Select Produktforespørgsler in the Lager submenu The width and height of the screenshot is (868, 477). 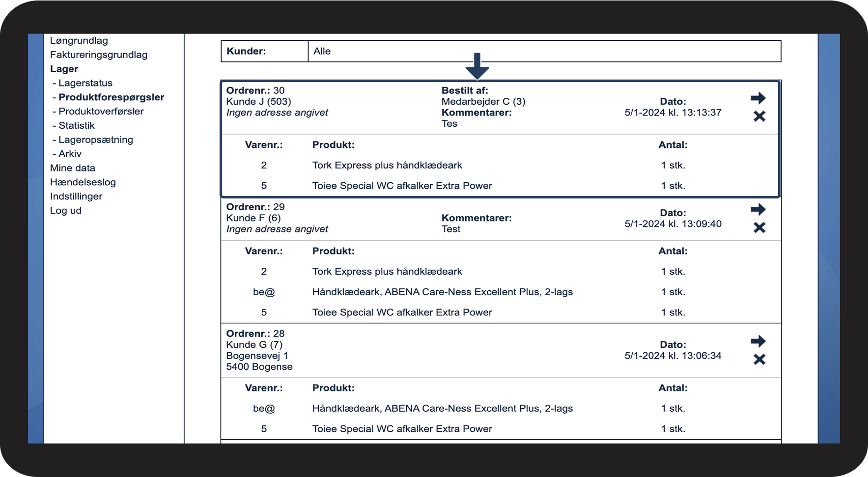[112, 97]
